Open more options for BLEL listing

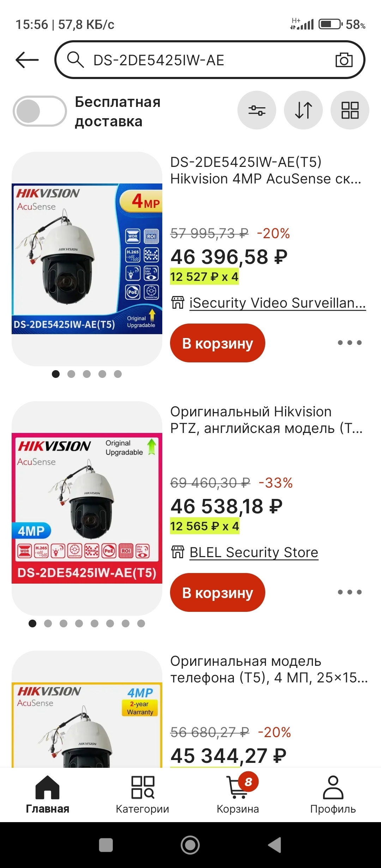[x=350, y=592]
